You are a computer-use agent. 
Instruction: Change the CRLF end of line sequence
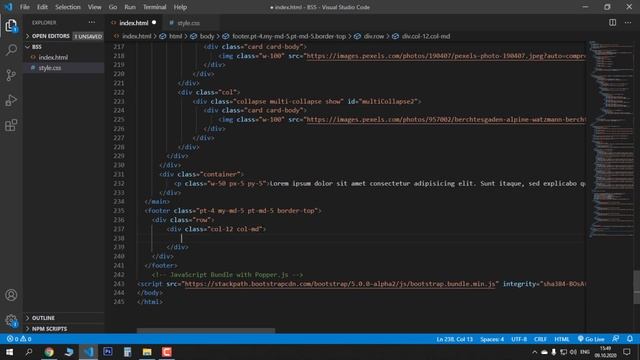(x=540, y=339)
